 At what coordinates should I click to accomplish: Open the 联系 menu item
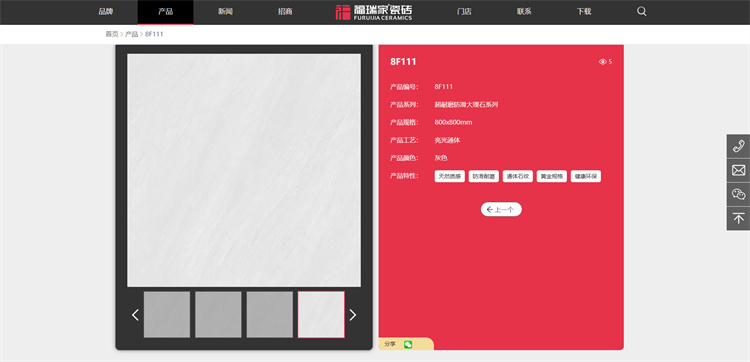[524, 11]
